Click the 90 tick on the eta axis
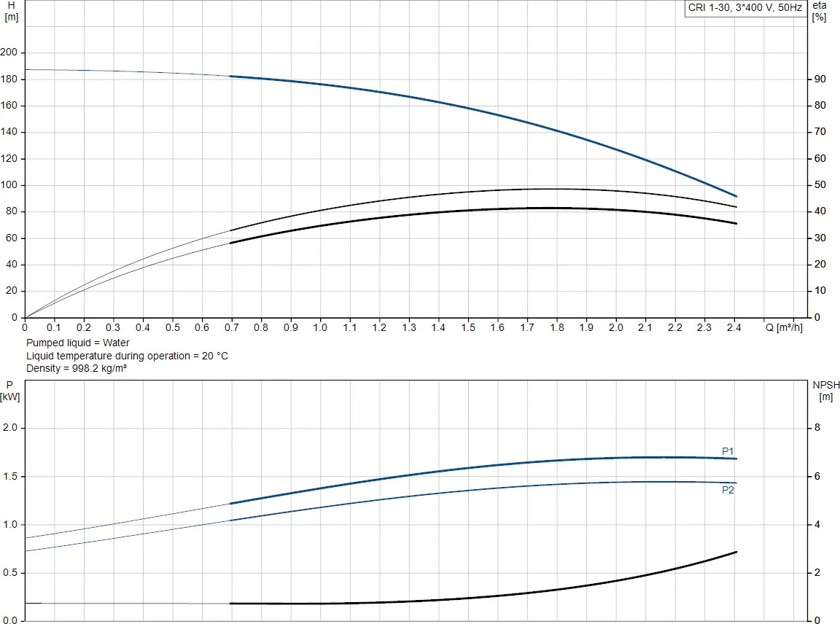The width and height of the screenshot is (840, 624). click(x=820, y=79)
